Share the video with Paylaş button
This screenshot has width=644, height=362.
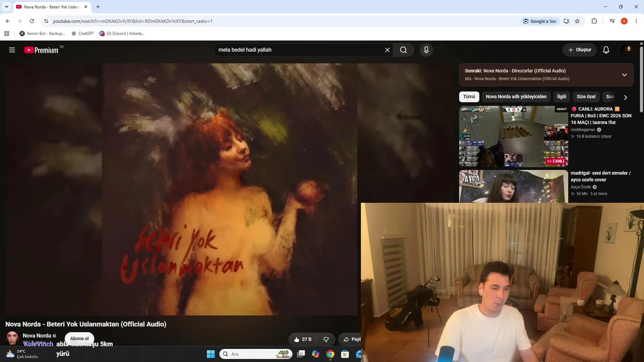tap(351, 339)
